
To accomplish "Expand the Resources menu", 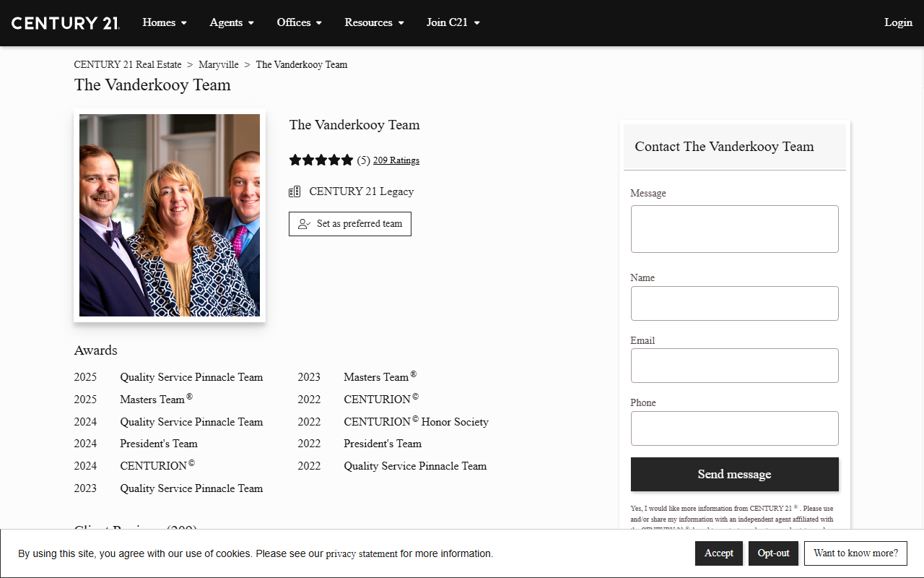I will click(374, 22).
